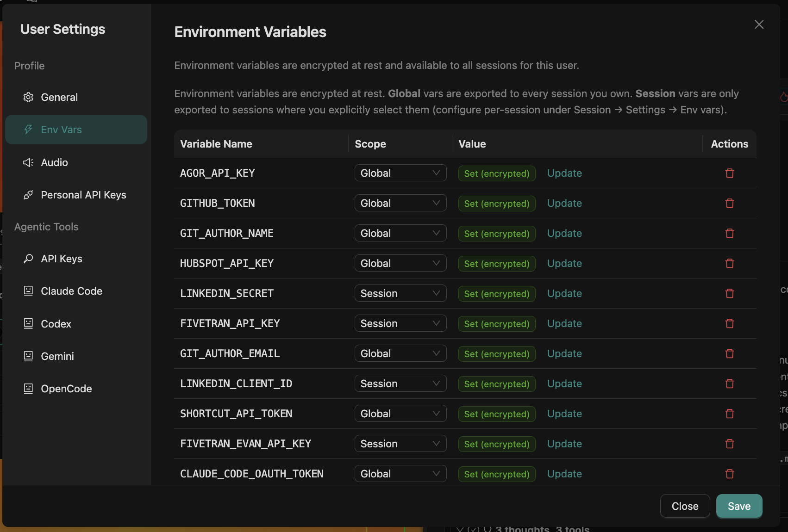This screenshot has width=788, height=532.
Task: Open Gemini settings
Action: click(x=76, y=356)
